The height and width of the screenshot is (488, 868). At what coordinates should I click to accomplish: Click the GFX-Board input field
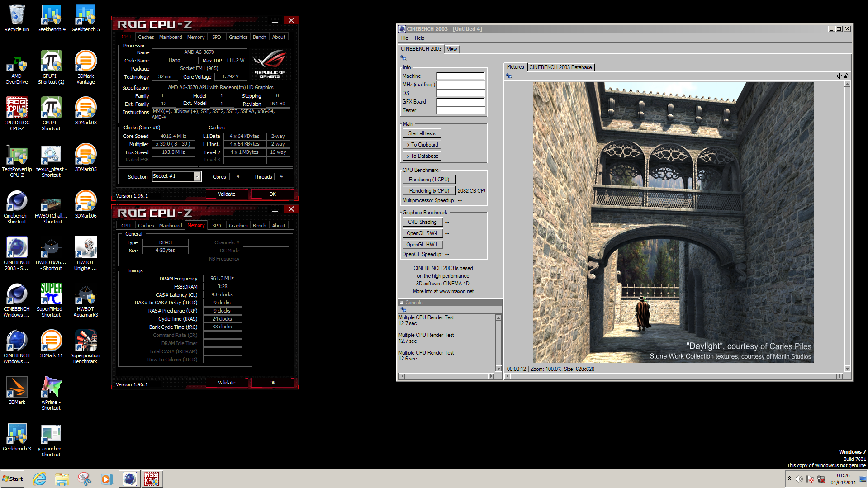click(x=460, y=102)
